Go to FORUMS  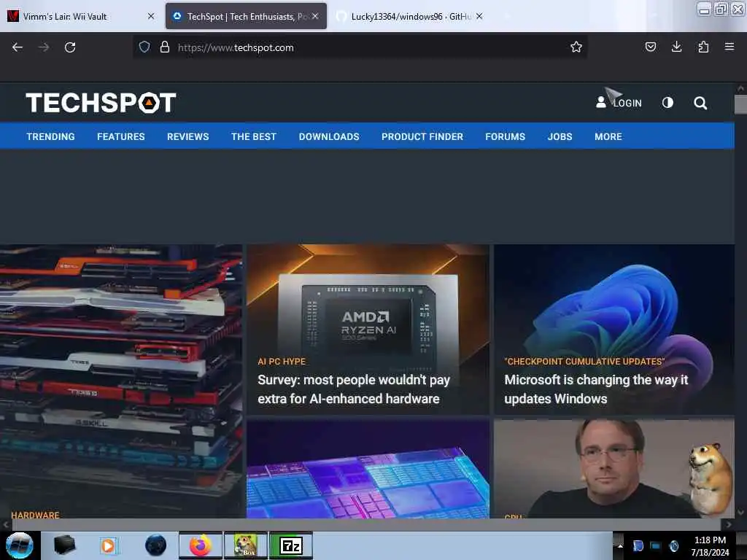tap(505, 136)
